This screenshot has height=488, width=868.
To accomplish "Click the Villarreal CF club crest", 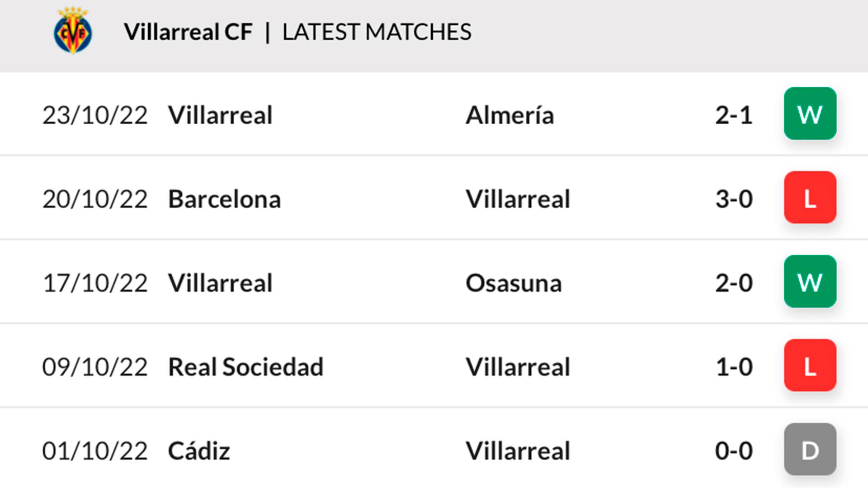I will [73, 31].
